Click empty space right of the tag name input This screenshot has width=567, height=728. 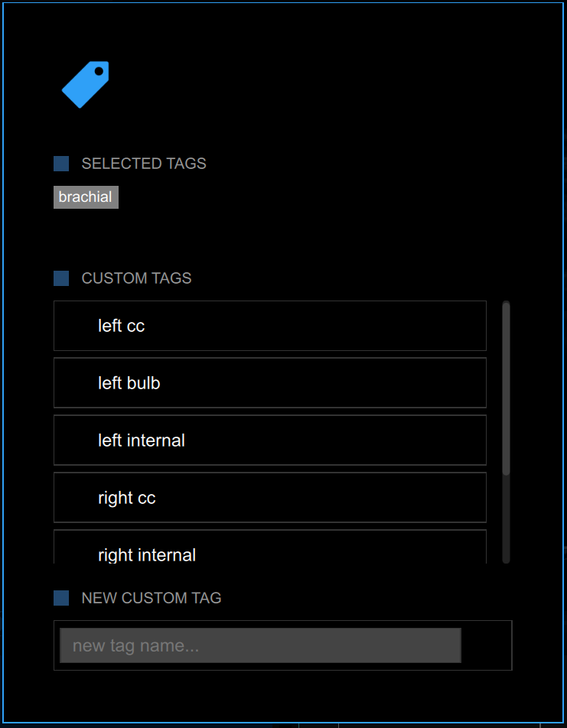tap(487, 645)
